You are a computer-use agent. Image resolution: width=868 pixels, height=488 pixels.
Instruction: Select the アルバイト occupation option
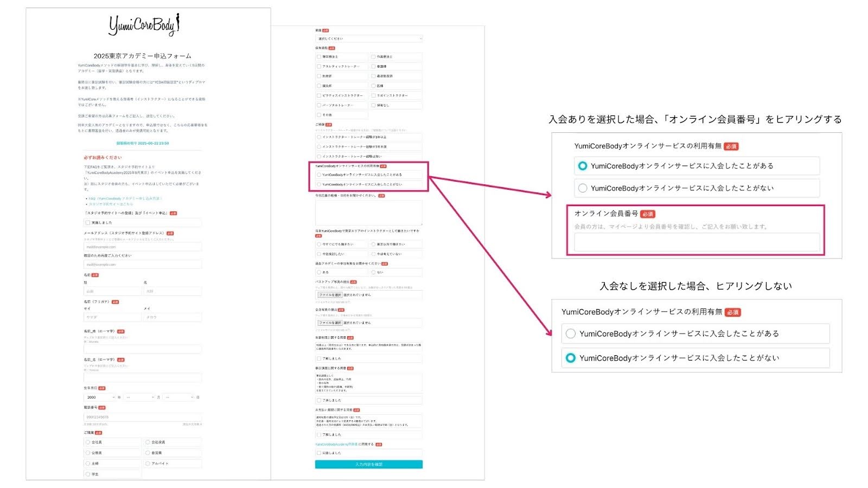coord(148,464)
